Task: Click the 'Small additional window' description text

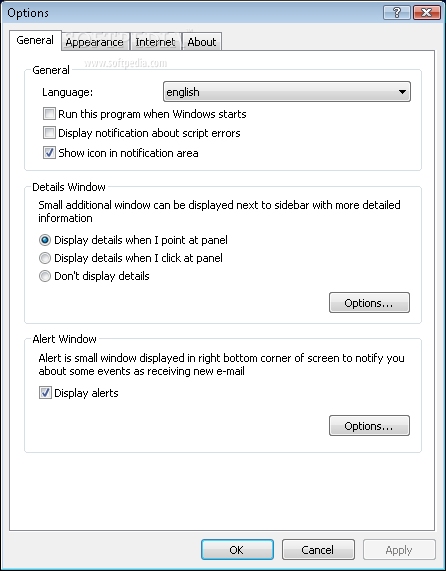Action: tap(219, 212)
